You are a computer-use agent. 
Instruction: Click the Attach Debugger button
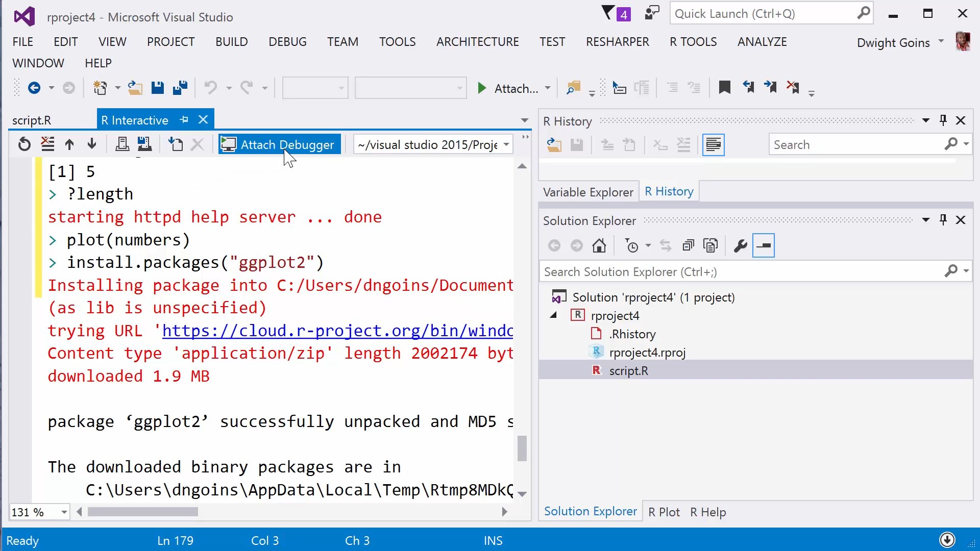(279, 144)
